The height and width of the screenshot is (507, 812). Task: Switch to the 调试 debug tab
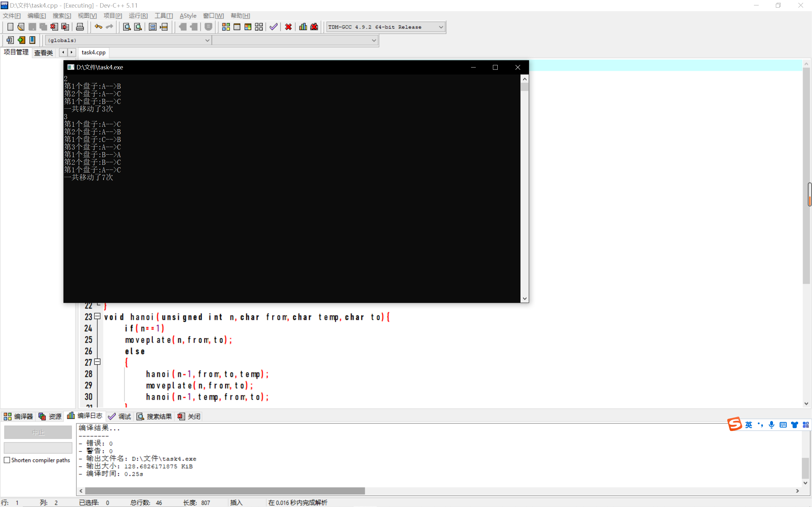coord(120,416)
